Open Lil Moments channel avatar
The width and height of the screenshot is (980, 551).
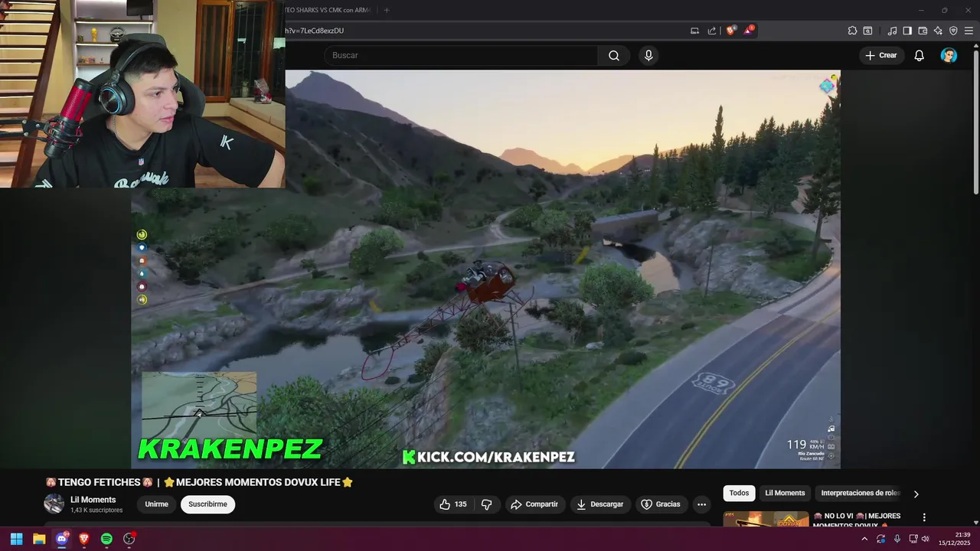pyautogui.click(x=54, y=504)
